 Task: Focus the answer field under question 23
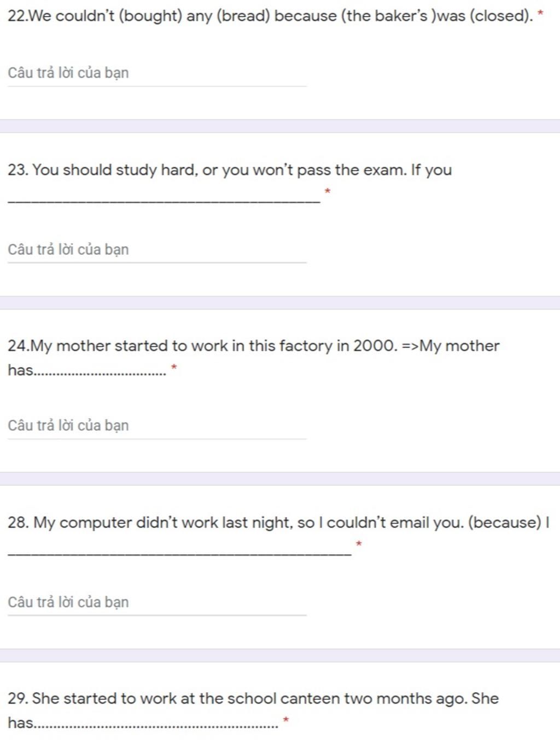pos(157,250)
